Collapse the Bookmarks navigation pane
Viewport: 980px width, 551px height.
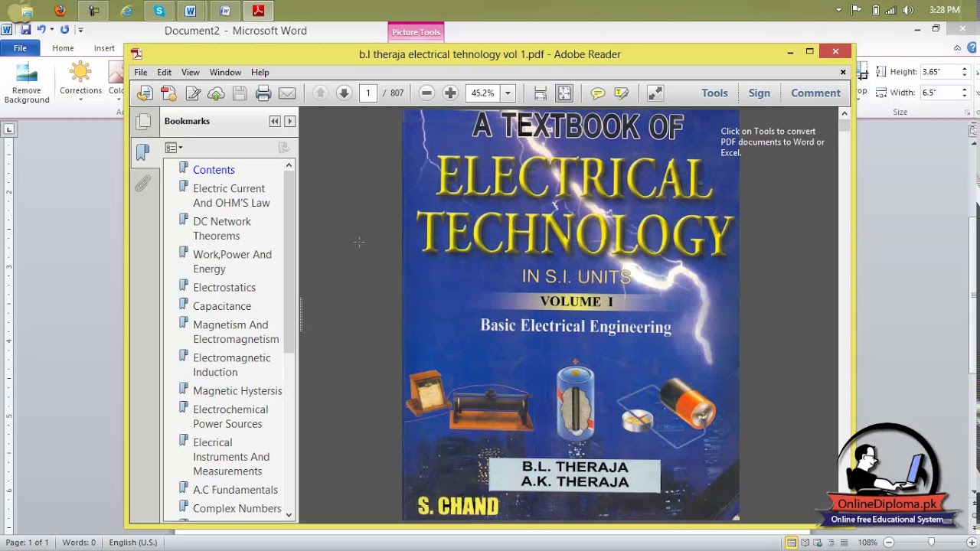pyautogui.click(x=275, y=121)
